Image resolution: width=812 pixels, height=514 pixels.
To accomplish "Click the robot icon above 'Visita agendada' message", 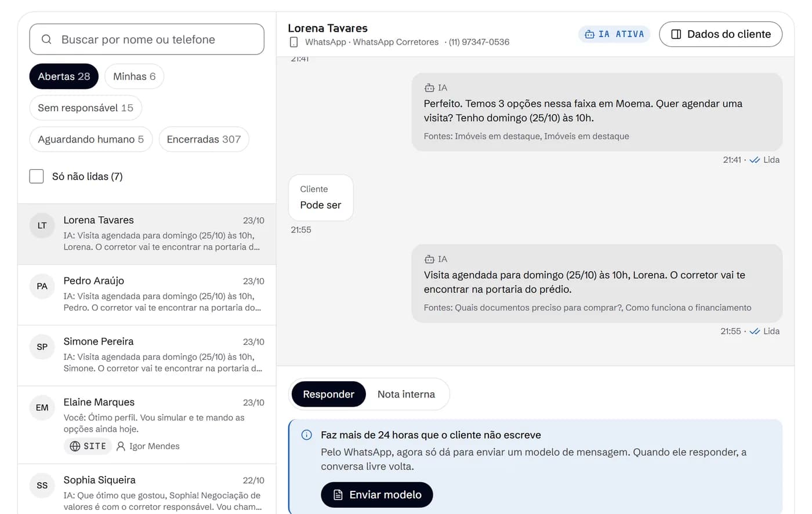I will [429, 260].
